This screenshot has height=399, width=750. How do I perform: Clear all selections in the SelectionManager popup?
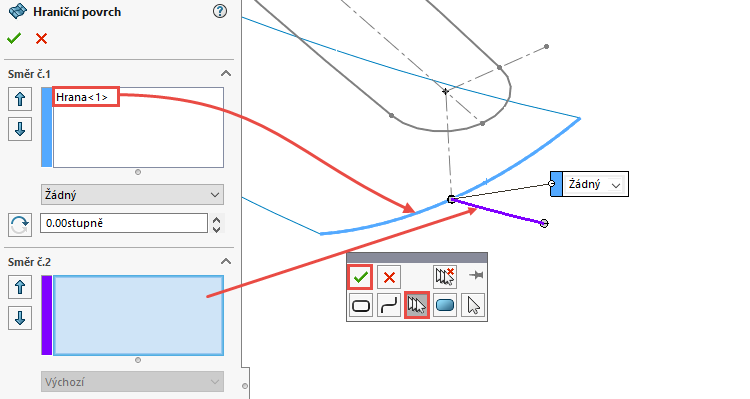pos(445,277)
